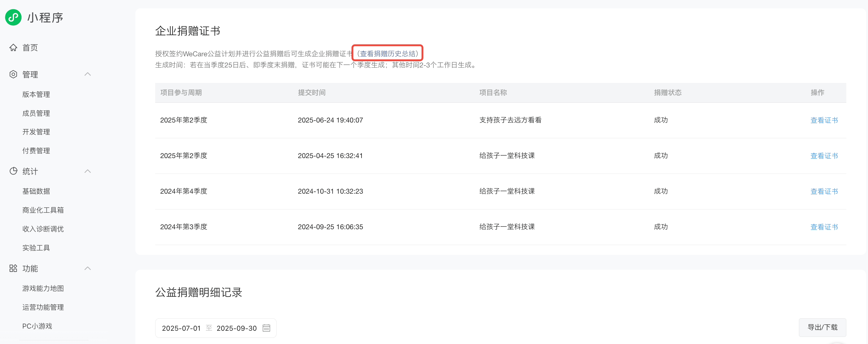Click the home icon beside 首页
Image resolution: width=868 pixels, height=344 pixels.
click(13, 47)
